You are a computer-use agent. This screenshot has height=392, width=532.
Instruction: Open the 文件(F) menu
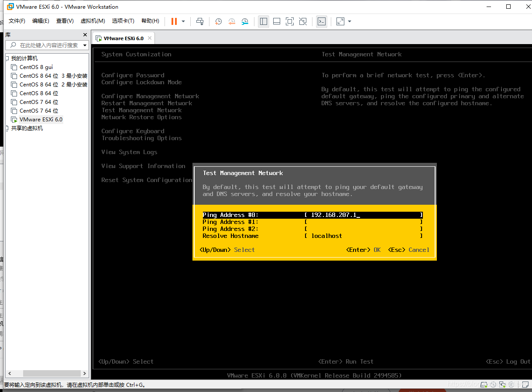tap(17, 21)
